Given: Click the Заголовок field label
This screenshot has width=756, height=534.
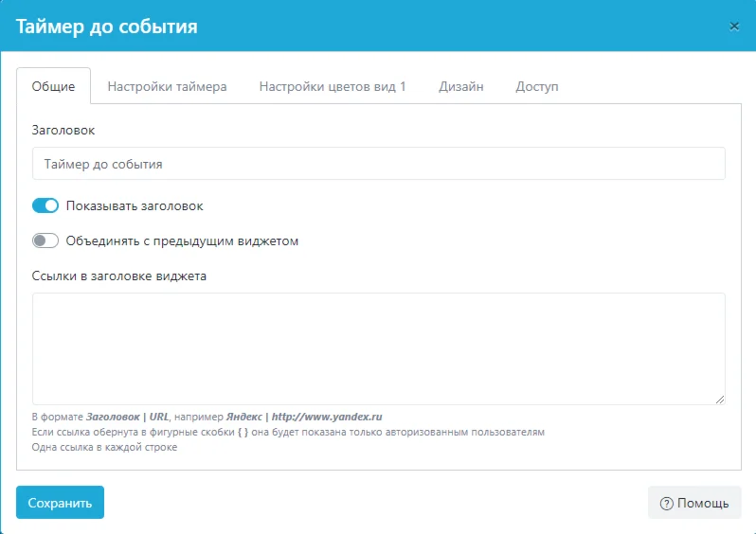Looking at the screenshot, I should point(63,130).
